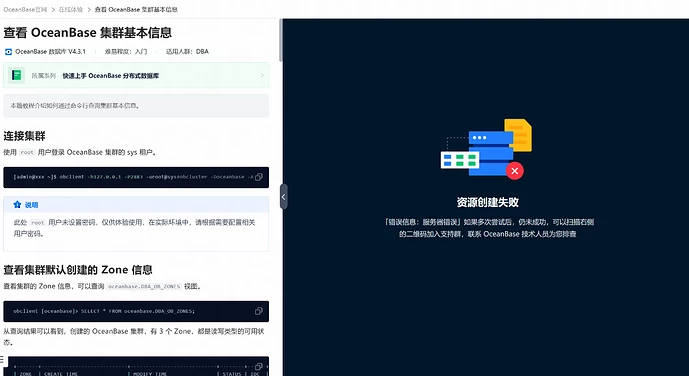
Task: Open the outline menu icon at bottom left
Action: point(2,359)
